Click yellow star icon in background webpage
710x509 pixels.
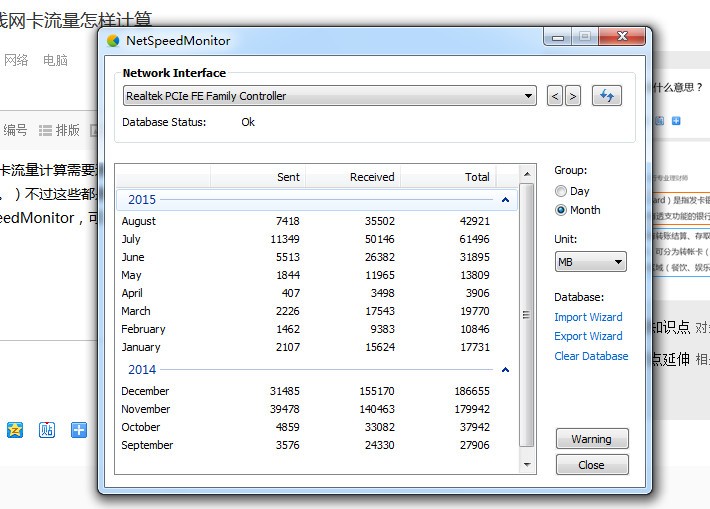[15, 430]
